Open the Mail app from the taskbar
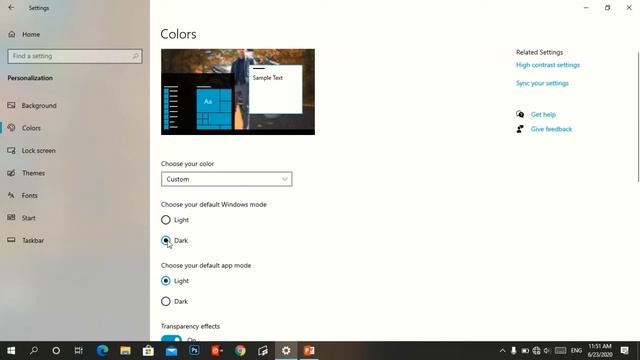The image size is (640, 360). point(171,351)
